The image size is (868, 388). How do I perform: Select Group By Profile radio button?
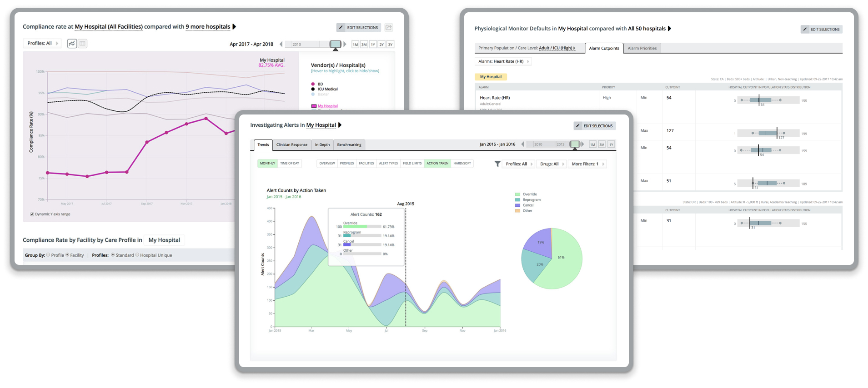48,255
